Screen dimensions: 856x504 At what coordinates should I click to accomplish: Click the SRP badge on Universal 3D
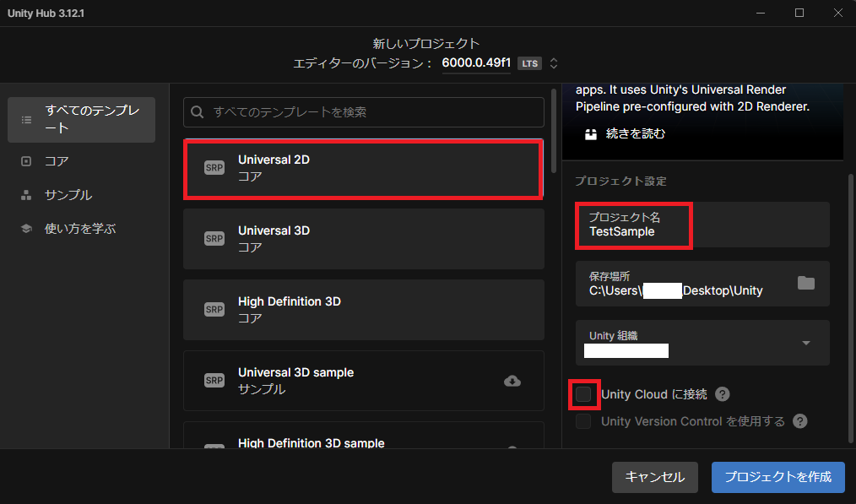(x=214, y=239)
